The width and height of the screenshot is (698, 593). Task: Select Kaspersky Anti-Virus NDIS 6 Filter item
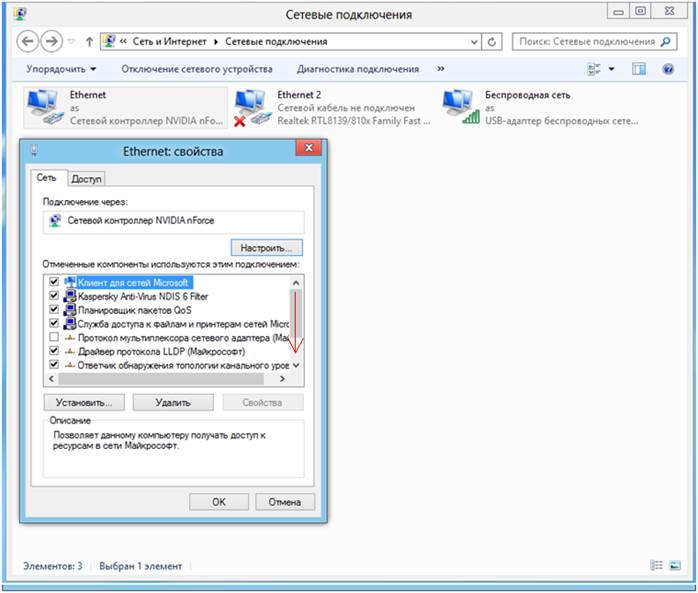(x=143, y=296)
